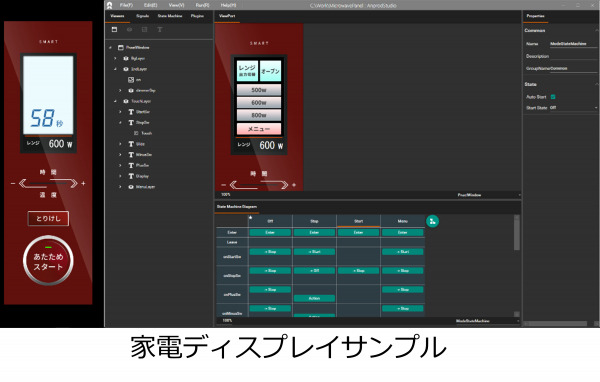Collapse the 2ndLayer node
This screenshot has height=382, width=600.
[115, 69]
